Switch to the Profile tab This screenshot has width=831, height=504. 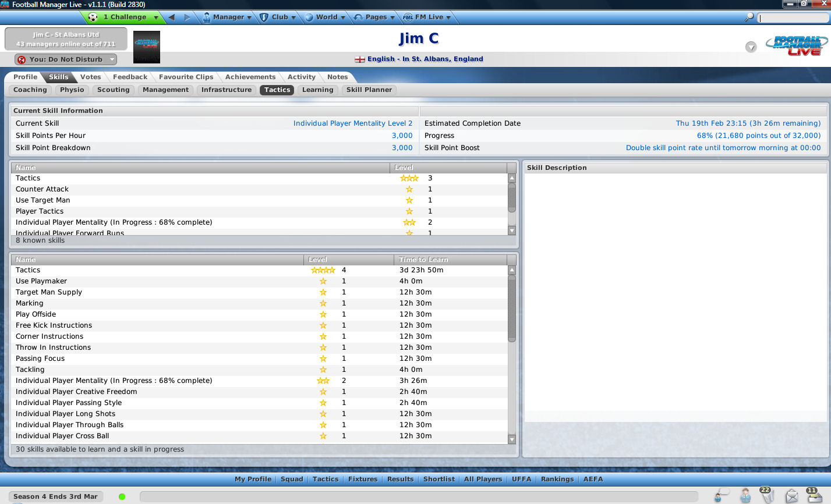pos(25,77)
